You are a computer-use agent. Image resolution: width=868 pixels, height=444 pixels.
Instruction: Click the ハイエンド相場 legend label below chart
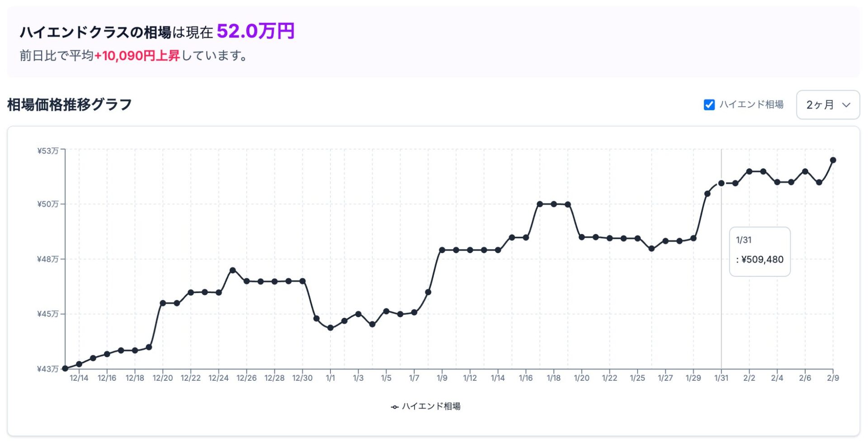(x=431, y=406)
